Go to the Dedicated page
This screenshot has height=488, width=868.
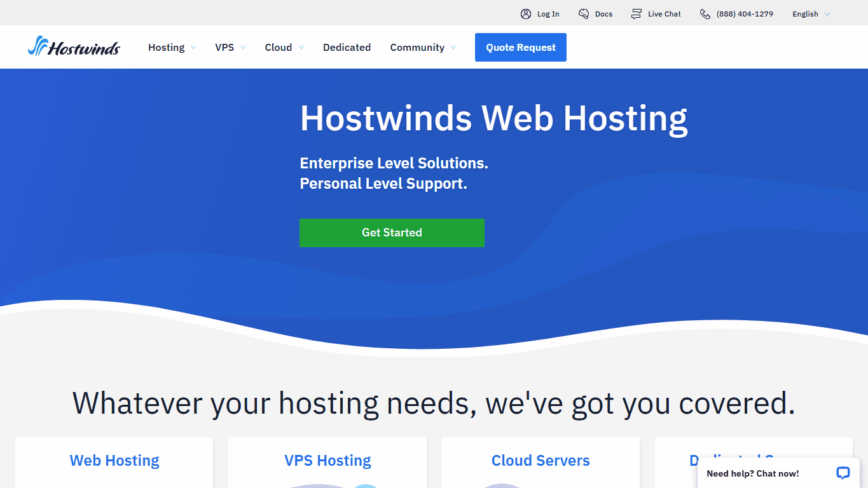[347, 47]
